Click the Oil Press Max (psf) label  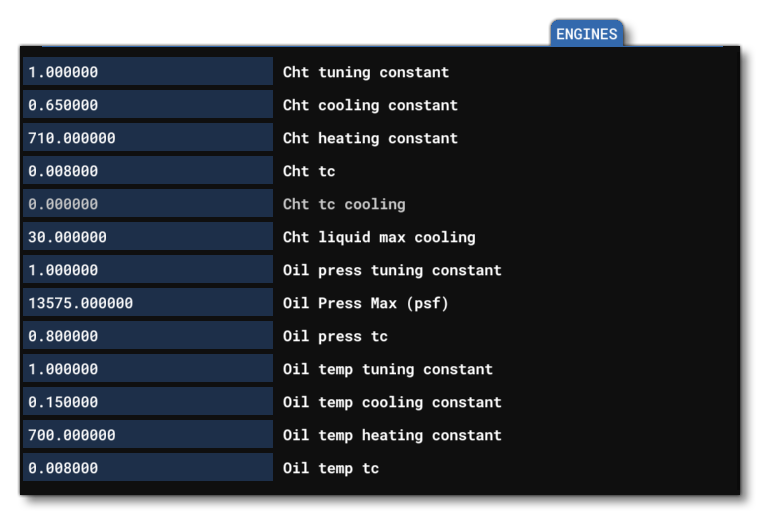(366, 303)
